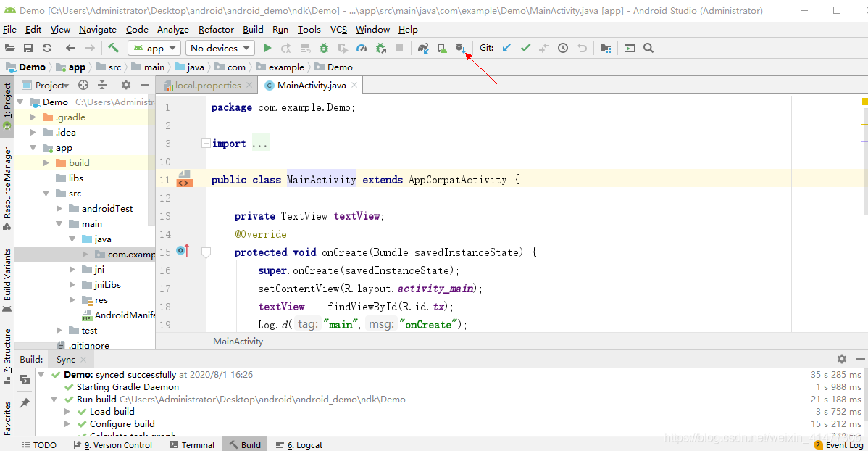Viewport: 868px width, 451px height.
Task: Click the related XML file gutter icon on line 11
Action: pyautogui.click(x=184, y=180)
